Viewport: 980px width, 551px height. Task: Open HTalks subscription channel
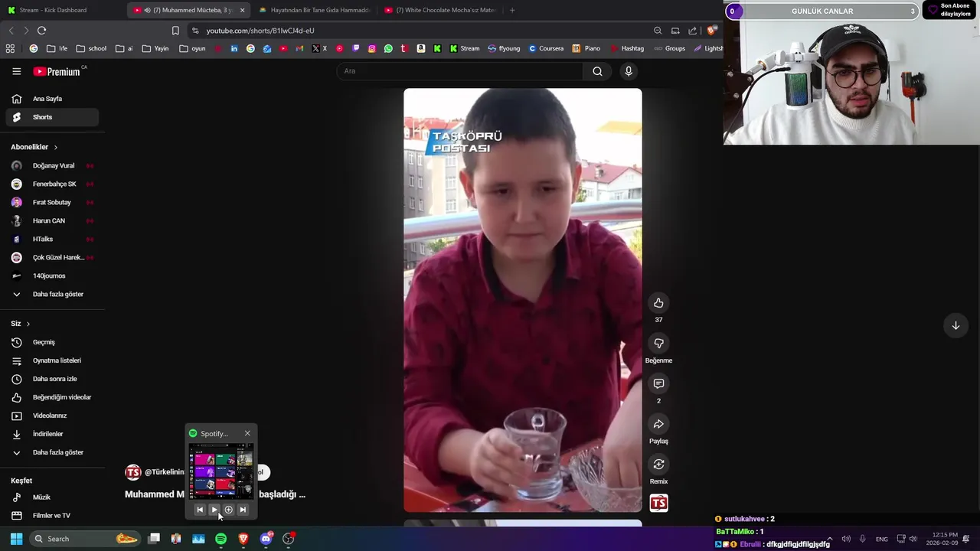(52, 239)
